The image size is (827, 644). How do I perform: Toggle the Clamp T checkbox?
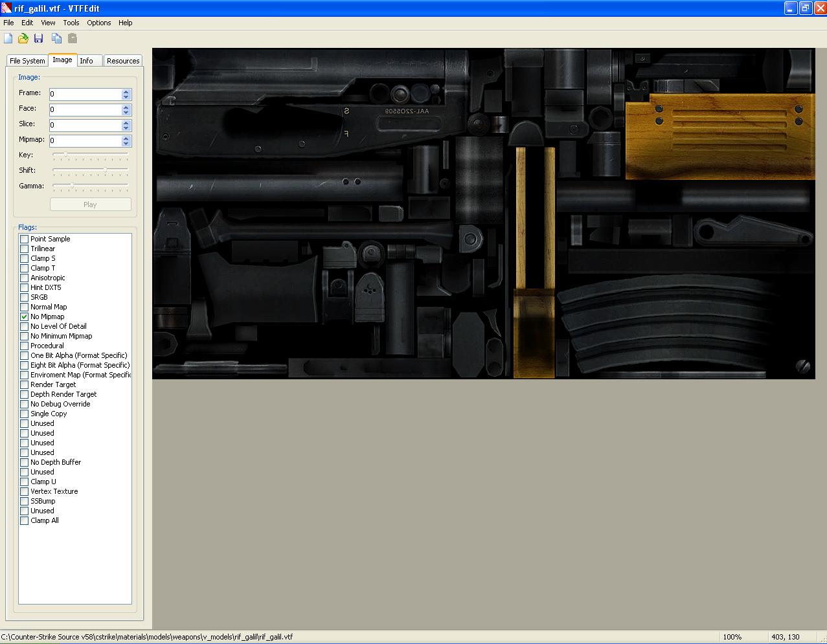tap(24, 268)
